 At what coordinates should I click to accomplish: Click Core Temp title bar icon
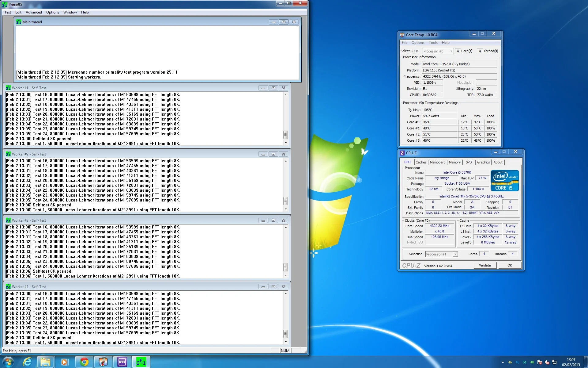(x=402, y=35)
